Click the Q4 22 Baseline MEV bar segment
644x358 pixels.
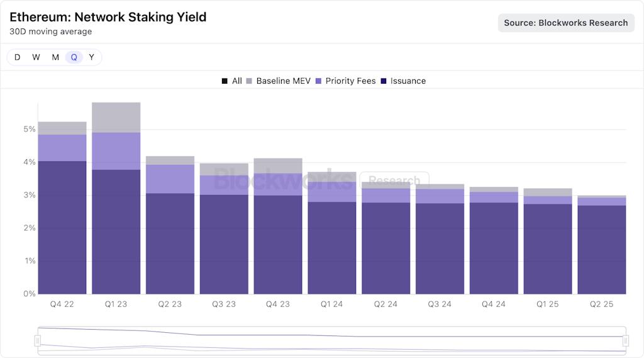tap(62, 128)
